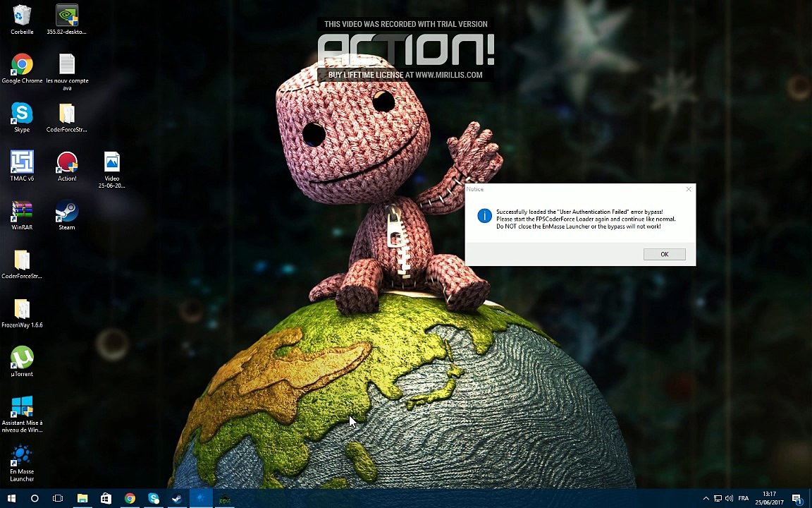Select the 'les nouv compte ava' text file

(x=67, y=71)
